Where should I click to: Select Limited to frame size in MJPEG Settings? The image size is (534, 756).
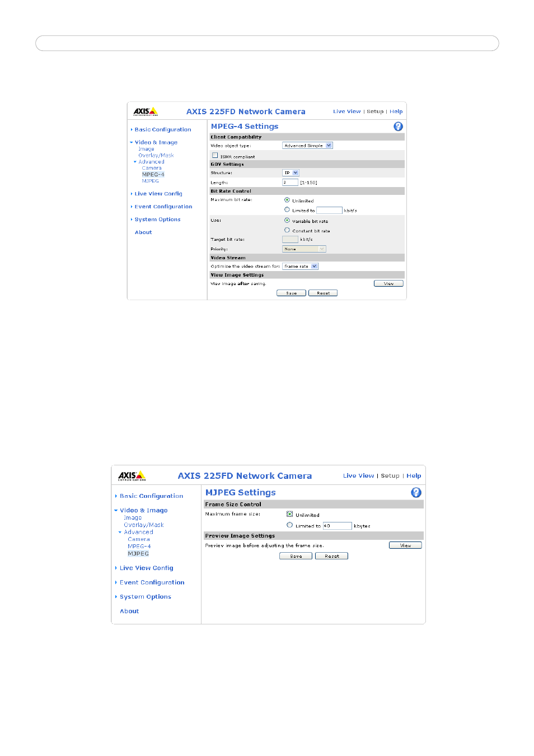tap(290, 525)
